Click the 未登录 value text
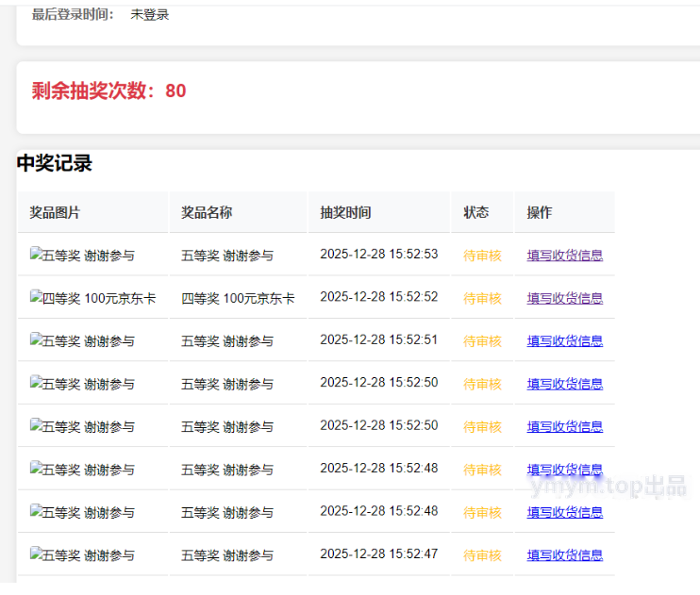Screen dimensions: 700x595 pos(150,15)
